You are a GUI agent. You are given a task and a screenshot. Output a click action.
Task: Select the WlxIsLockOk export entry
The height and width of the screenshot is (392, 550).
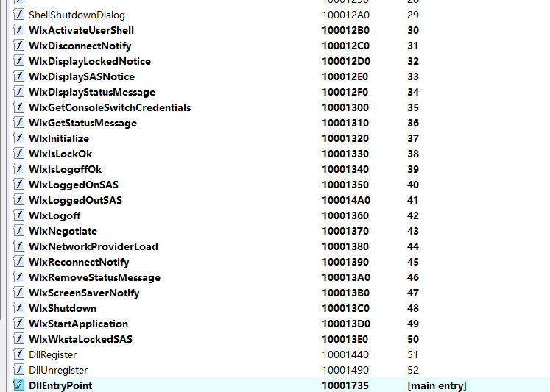click(60, 154)
